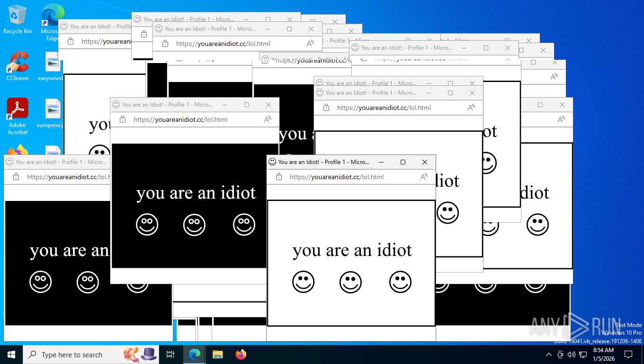The width and height of the screenshot is (644, 364).
Task: Launch Firefox from the taskbar
Action: coord(241,355)
